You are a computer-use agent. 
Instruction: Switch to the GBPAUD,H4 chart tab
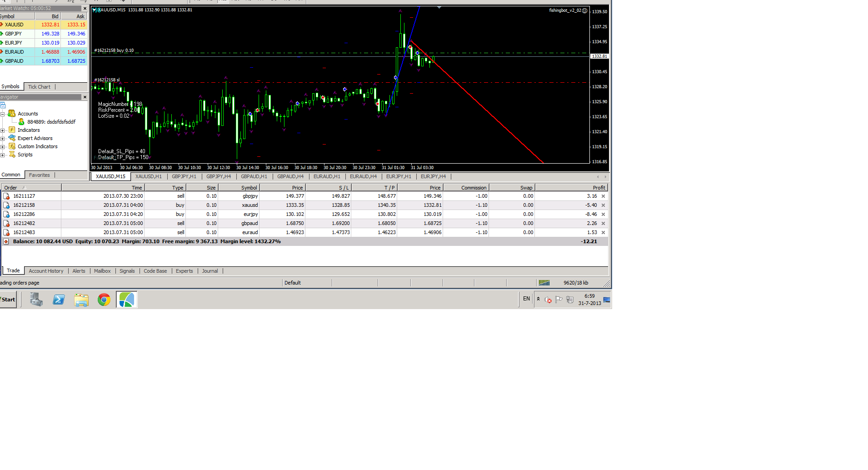[x=290, y=176]
